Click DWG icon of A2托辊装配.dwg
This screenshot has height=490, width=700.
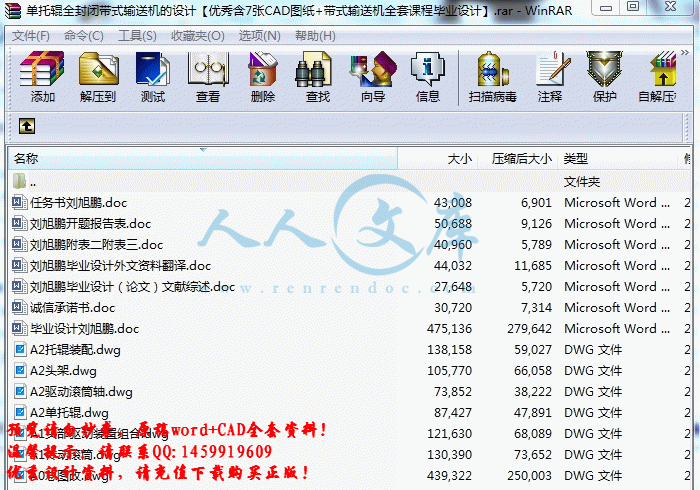point(20,349)
